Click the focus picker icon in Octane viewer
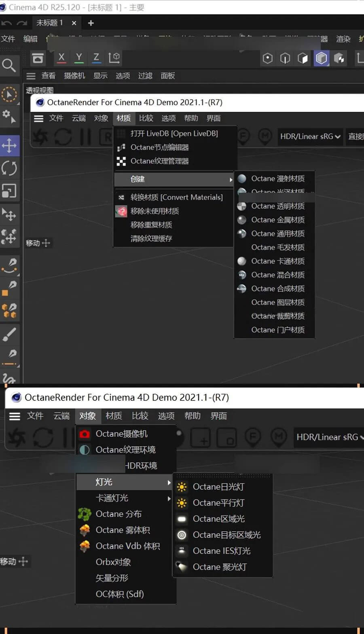This screenshot has width=364, height=634. pyautogui.click(x=243, y=137)
